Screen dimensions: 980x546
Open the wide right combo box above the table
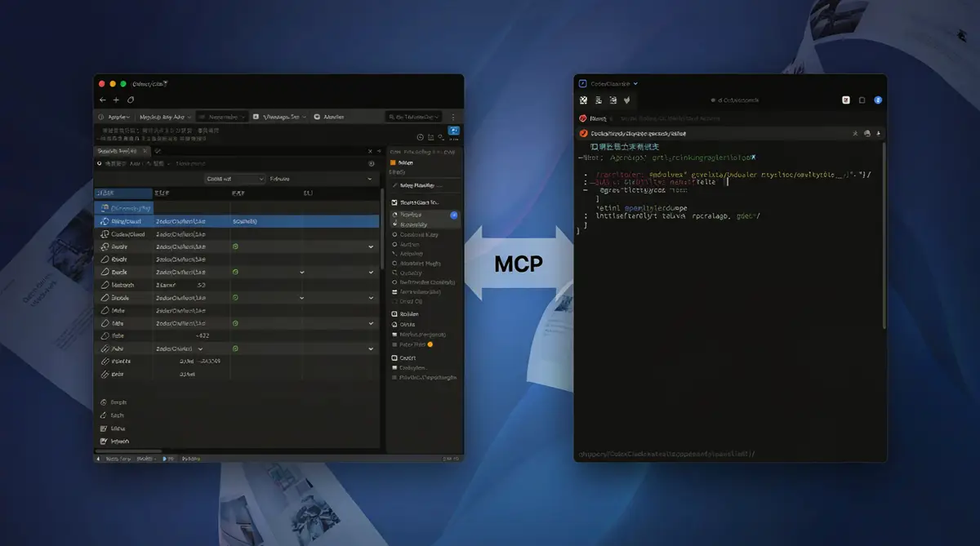coord(321,178)
